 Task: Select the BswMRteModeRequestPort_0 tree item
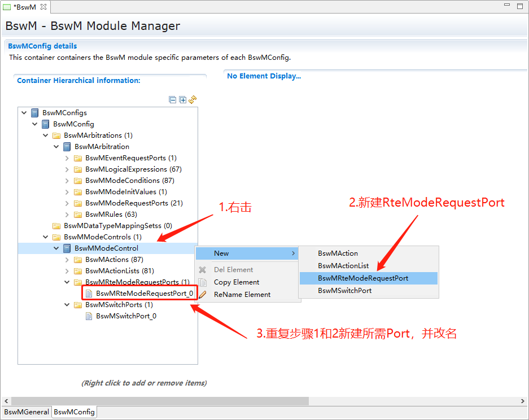144,294
